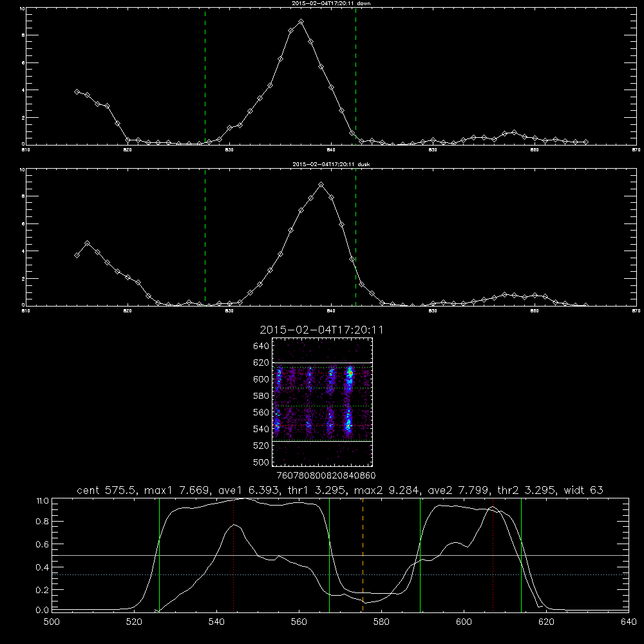This screenshot has width=644, height=644.
Task: Click the large 2015-02-04T17:20:11 heading above the image
Action: pos(321,330)
